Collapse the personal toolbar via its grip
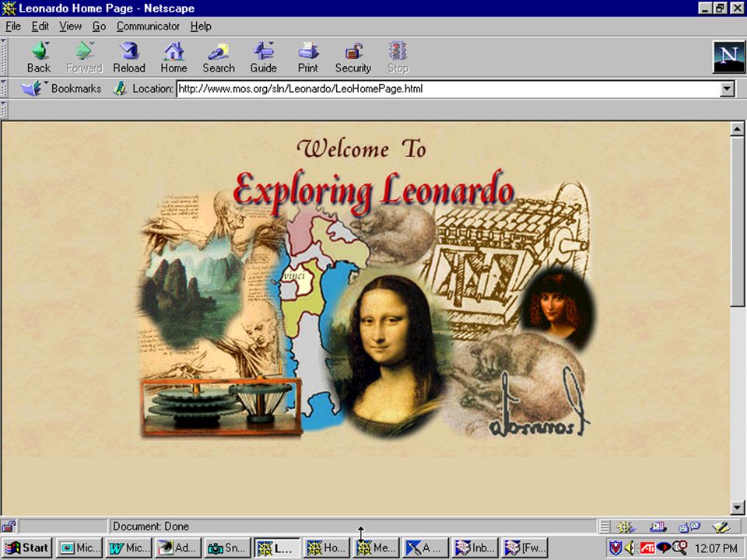Viewport: 747px width, 560px height. tap(4, 110)
